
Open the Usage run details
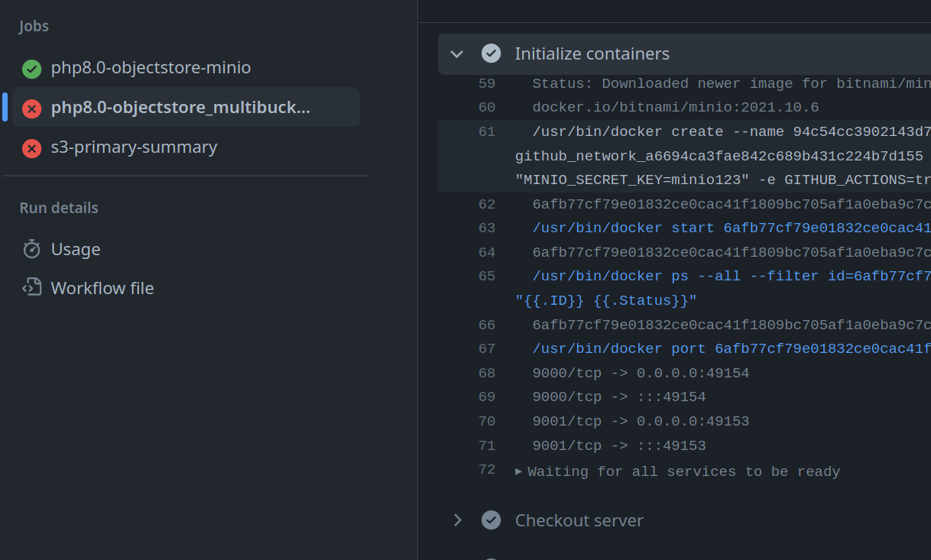pos(76,249)
